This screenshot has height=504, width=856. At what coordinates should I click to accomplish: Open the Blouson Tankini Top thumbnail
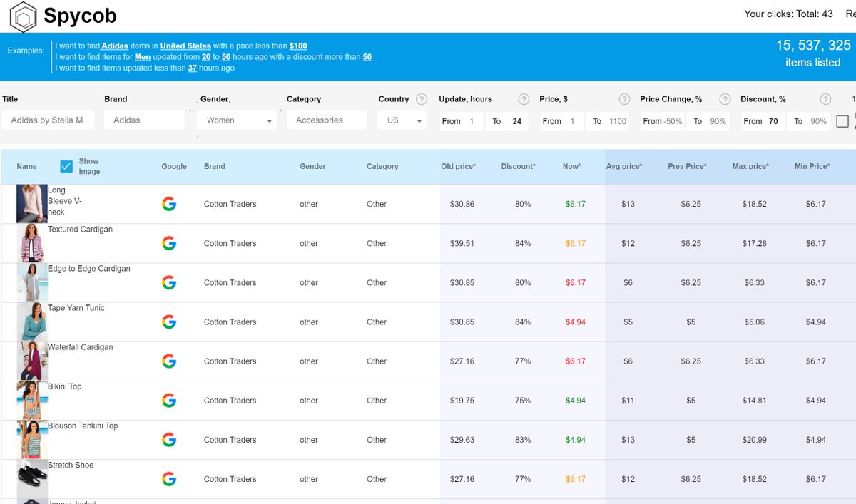click(x=31, y=439)
